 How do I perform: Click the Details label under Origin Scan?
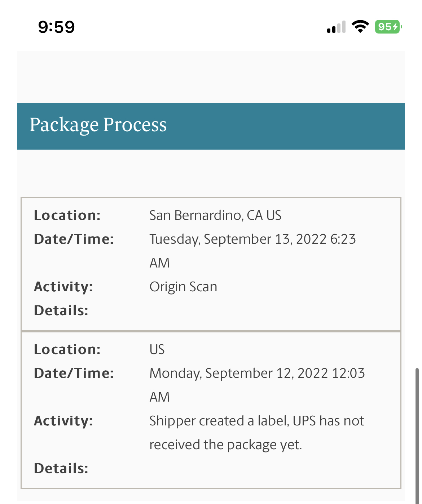click(61, 310)
